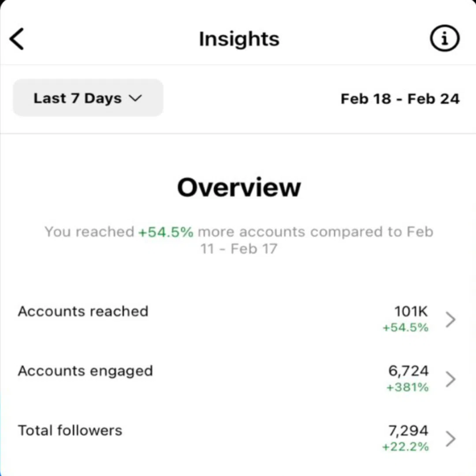Screen dimensions: 476x476
Task: Expand Accounts engaged with its chevron
Action: pyautogui.click(x=450, y=379)
